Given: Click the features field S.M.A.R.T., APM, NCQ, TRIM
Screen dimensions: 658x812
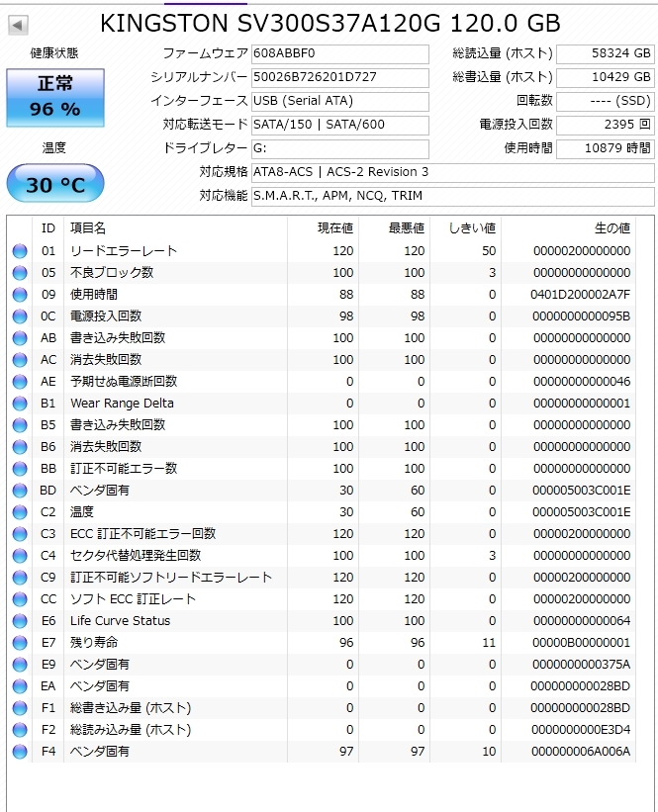Looking at the screenshot, I should click(x=453, y=196).
